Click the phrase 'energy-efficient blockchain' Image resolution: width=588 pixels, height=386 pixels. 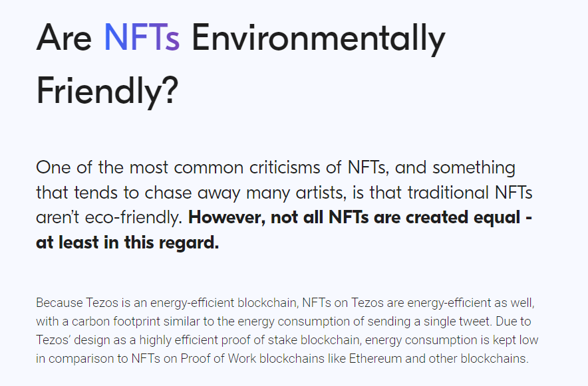click(x=223, y=302)
